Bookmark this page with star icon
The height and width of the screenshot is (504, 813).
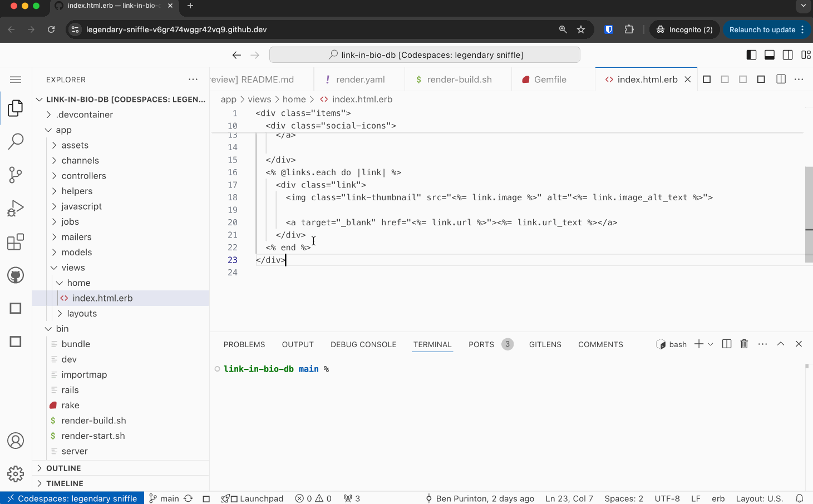click(581, 29)
